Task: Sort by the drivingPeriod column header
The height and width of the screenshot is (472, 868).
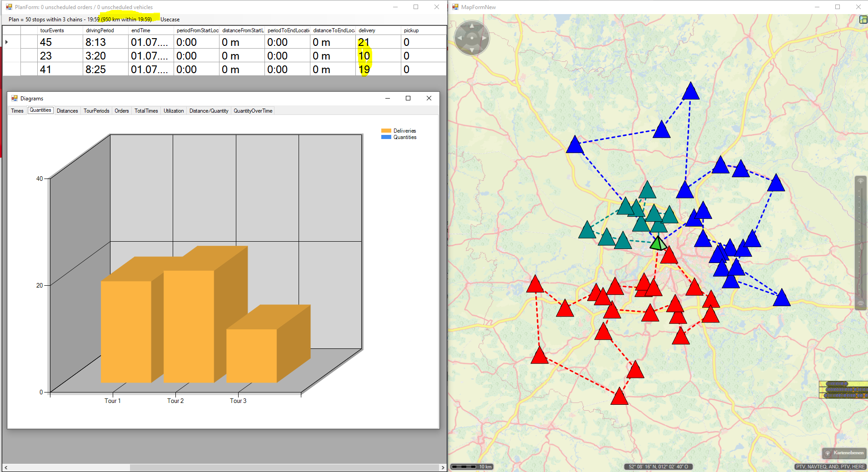Action: 100,30
